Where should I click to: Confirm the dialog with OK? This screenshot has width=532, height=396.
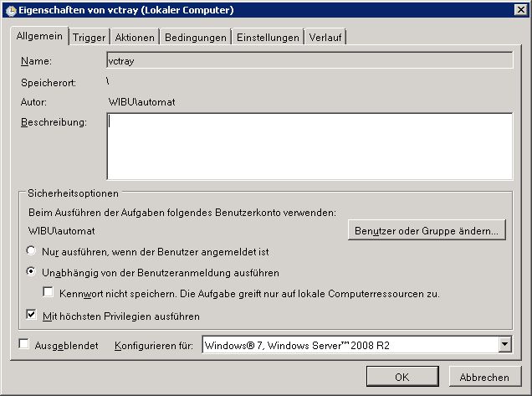(402, 377)
